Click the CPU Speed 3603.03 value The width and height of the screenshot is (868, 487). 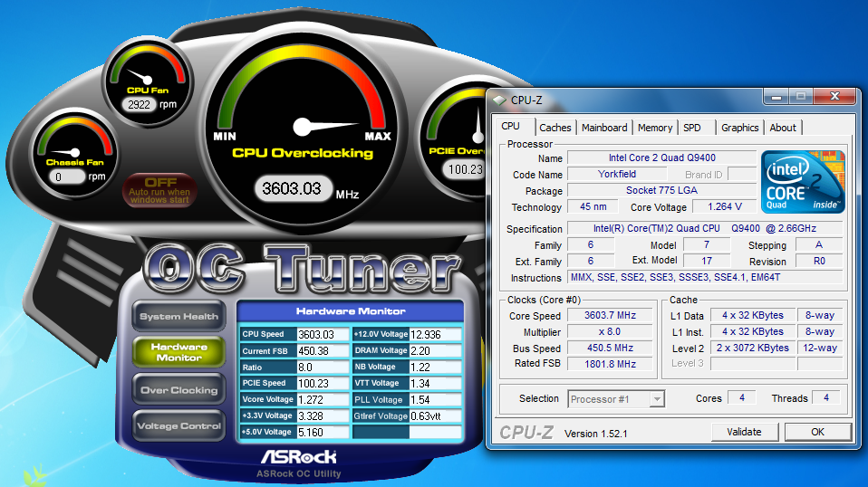323,334
